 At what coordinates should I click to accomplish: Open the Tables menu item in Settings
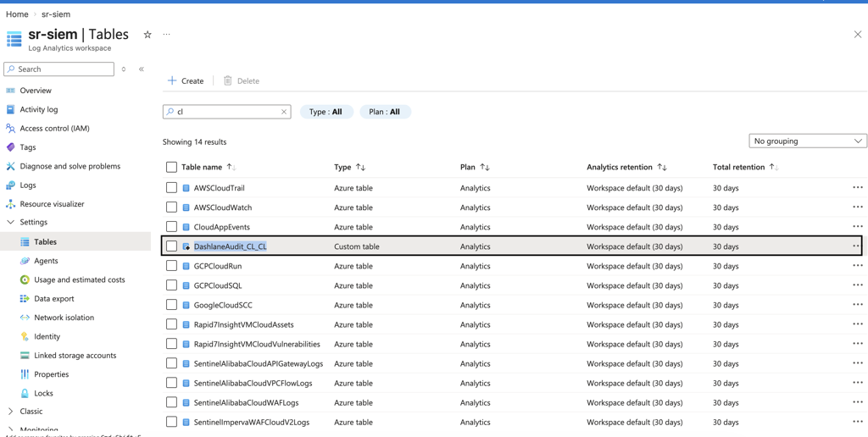pos(75,241)
